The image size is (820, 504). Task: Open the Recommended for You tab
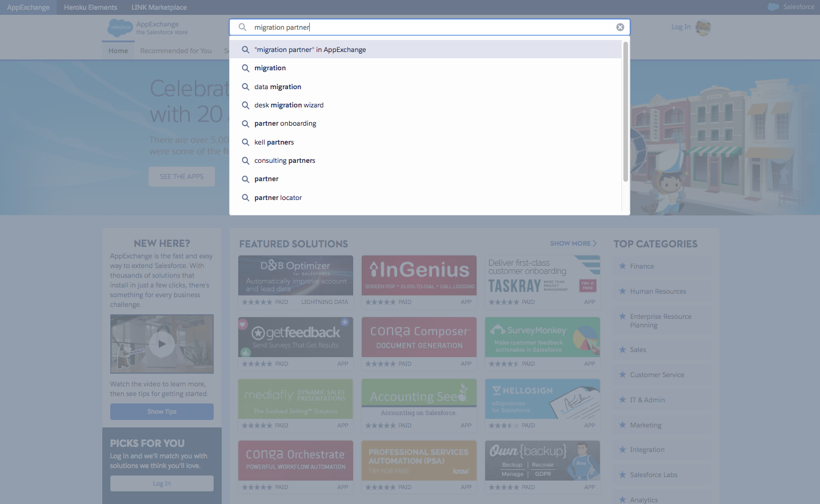[x=176, y=51]
